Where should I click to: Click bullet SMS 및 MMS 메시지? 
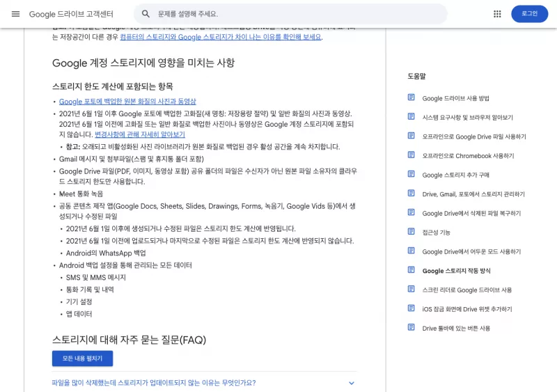pos(96,278)
